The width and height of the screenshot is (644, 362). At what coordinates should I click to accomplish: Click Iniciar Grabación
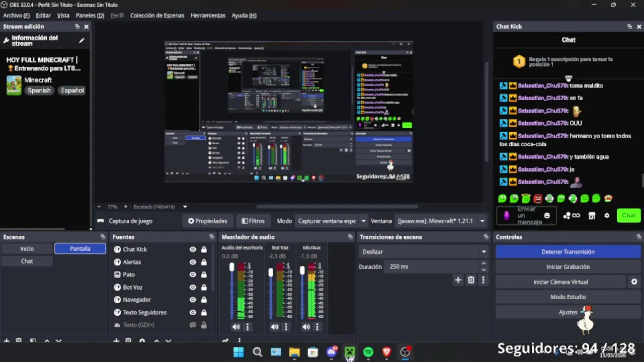pyautogui.click(x=568, y=267)
